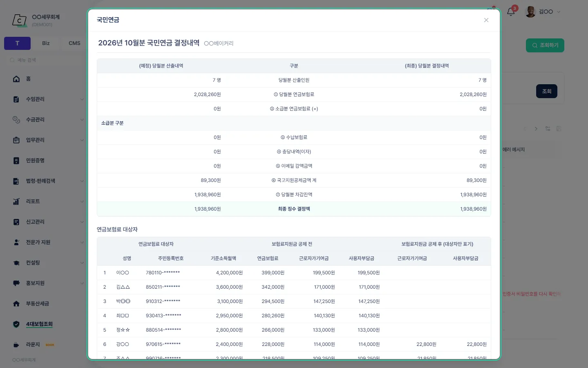Image resolution: width=588 pixels, height=368 pixels.
Task: Click the 3,100,000원 income cell
Action: (x=230, y=301)
